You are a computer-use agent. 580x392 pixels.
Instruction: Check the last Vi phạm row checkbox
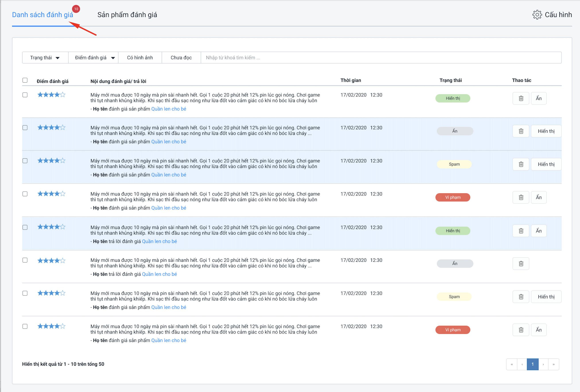[x=25, y=326]
